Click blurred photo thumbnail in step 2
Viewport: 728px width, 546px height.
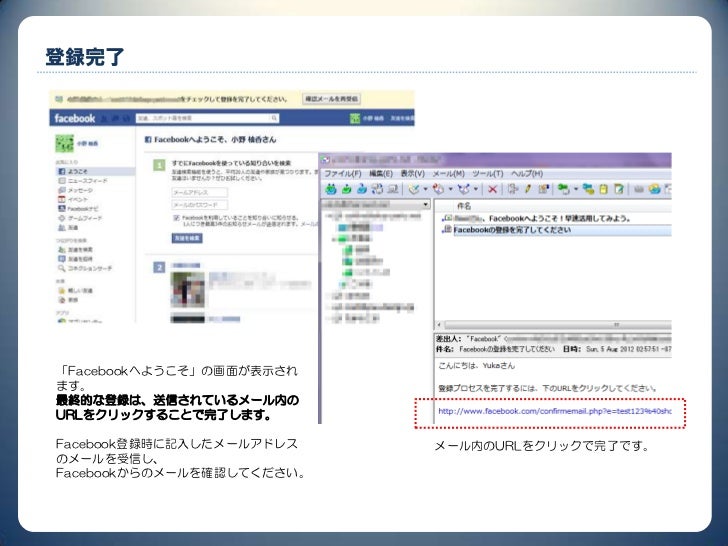(188, 289)
